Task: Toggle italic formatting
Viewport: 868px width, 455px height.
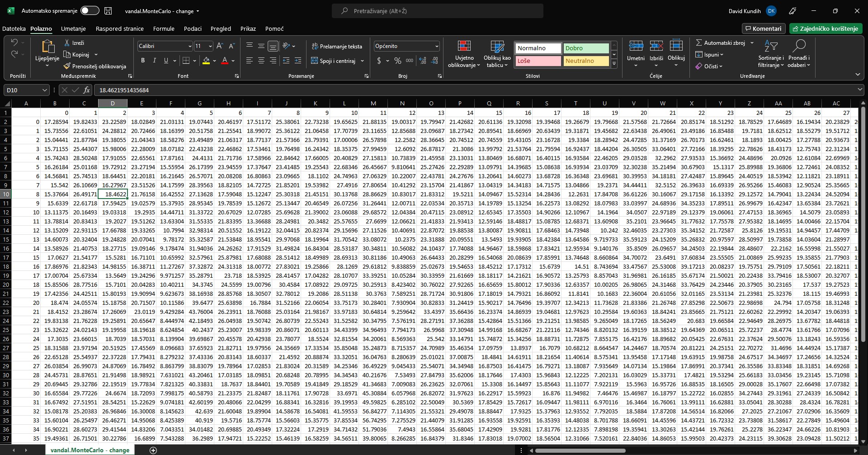Action: [154, 61]
